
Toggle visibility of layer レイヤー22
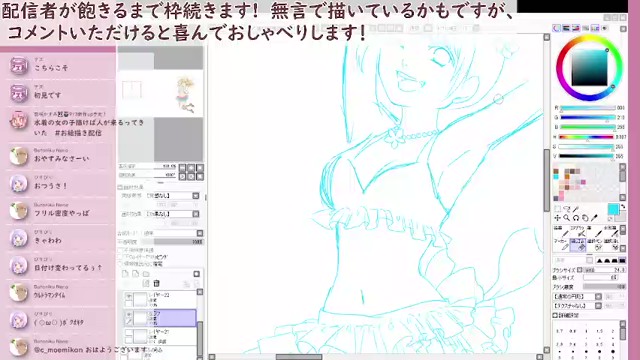click(129, 296)
